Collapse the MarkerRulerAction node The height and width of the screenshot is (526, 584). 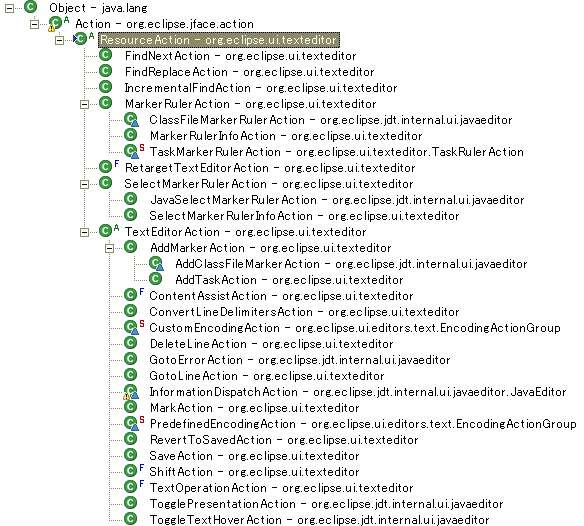(x=85, y=104)
